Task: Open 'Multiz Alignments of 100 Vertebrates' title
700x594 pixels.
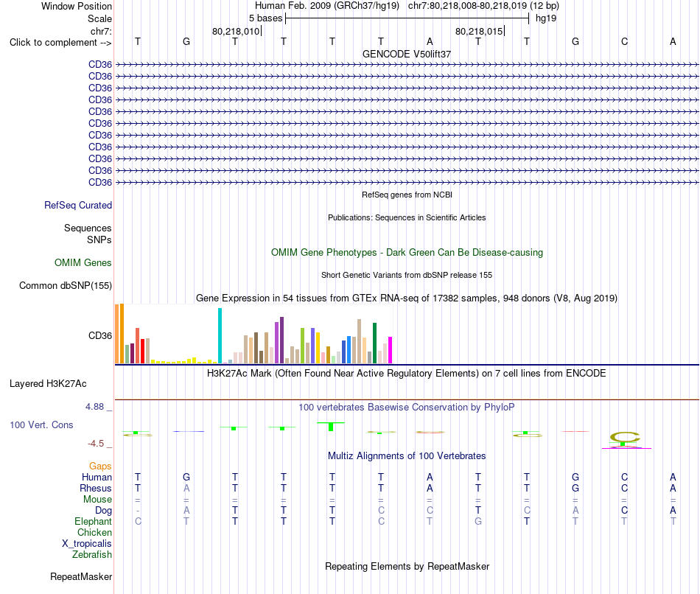Action: pos(407,456)
